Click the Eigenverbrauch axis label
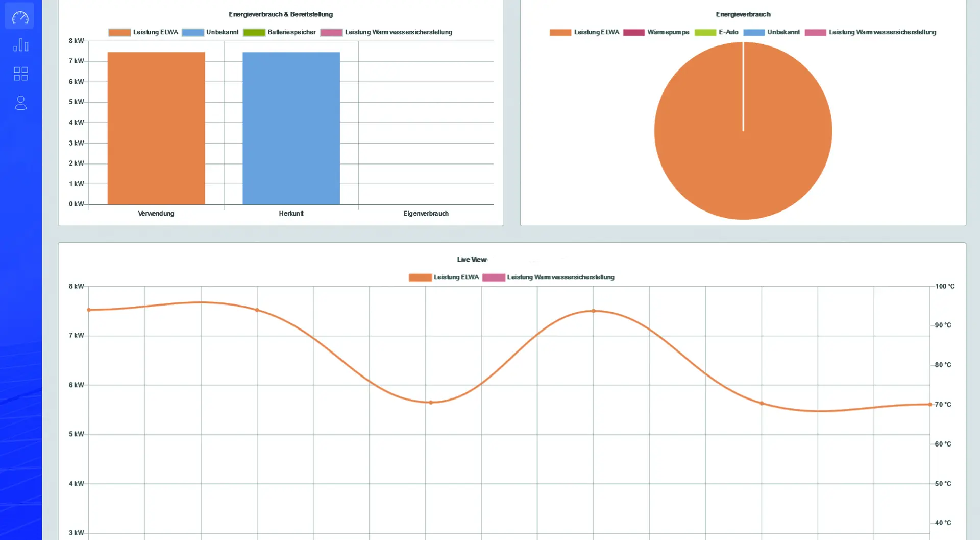Screen dimensions: 980x540 point(426,214)
